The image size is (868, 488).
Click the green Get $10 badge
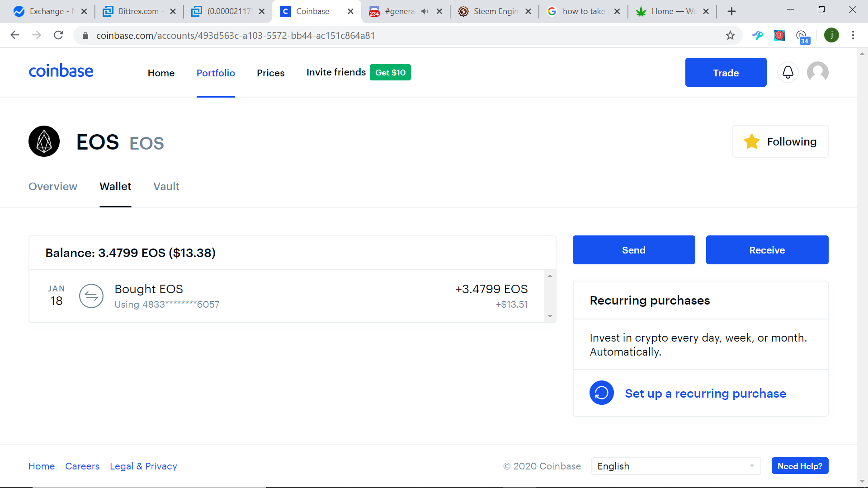390,72
